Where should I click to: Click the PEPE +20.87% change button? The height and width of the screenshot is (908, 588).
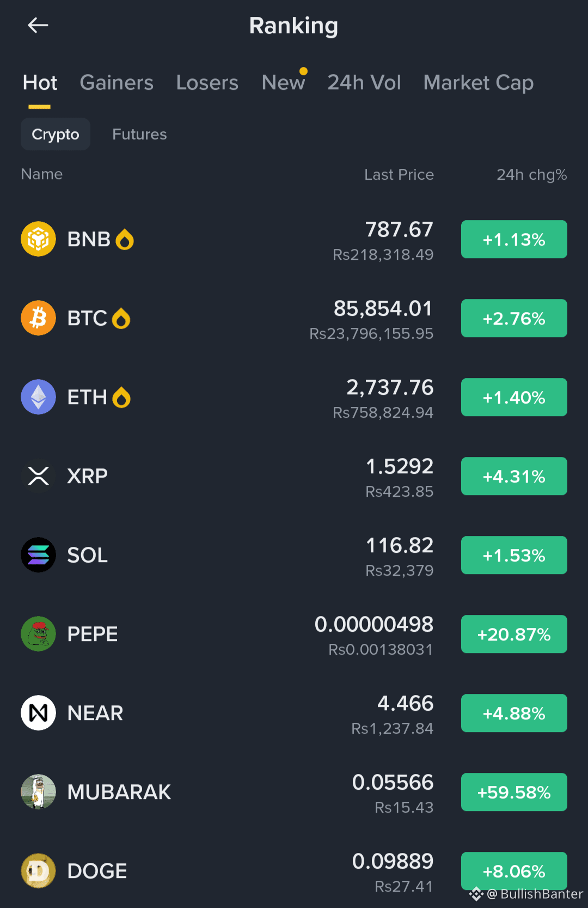click(514, 634)
